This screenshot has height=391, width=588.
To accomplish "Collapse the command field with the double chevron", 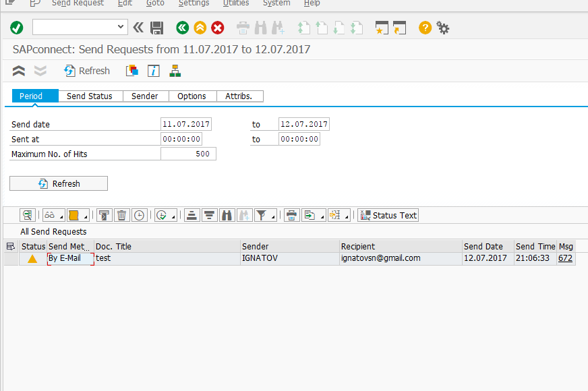I will pos(138,28).
